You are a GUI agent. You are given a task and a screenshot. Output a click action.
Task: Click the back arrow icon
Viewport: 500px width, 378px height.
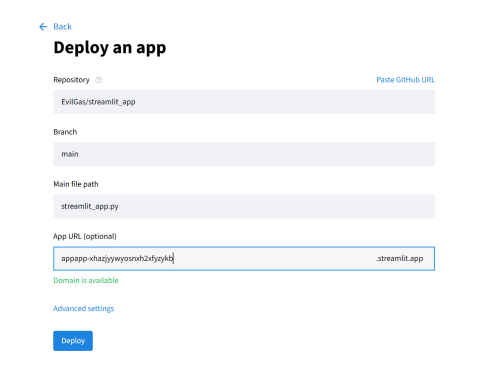43,27
